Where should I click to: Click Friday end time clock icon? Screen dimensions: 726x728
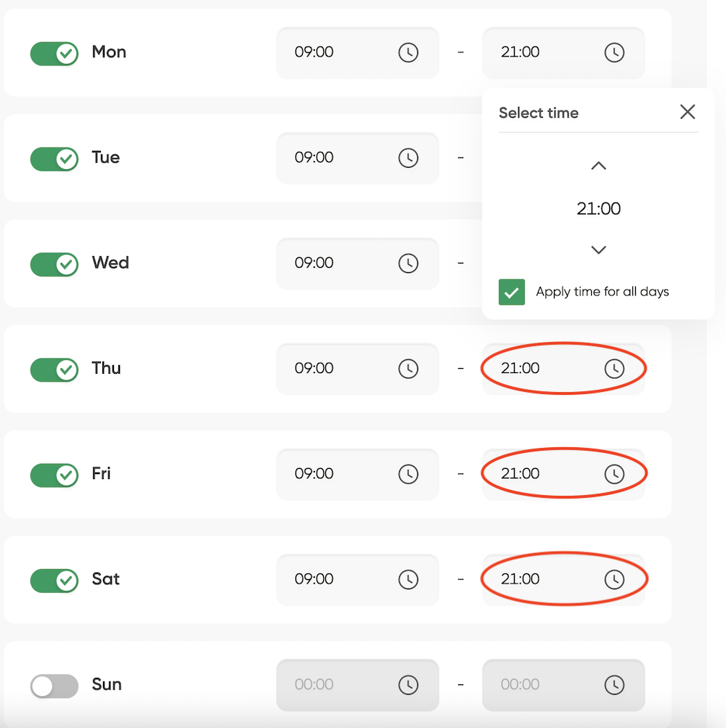click(614, 474)
